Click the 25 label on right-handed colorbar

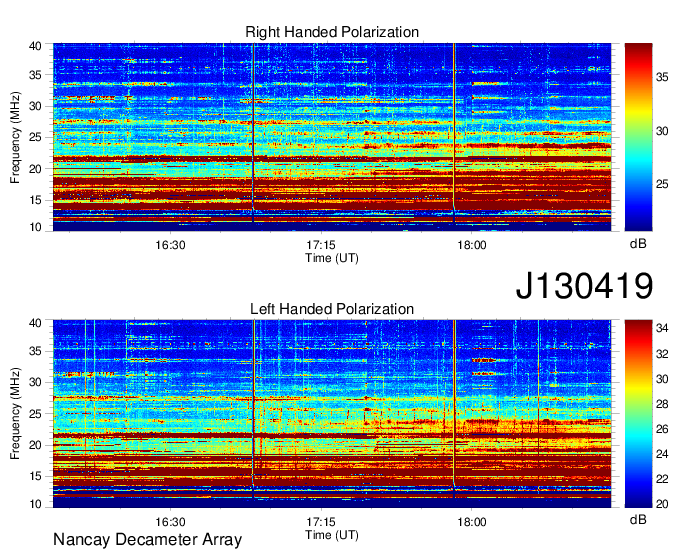point(662,184)
